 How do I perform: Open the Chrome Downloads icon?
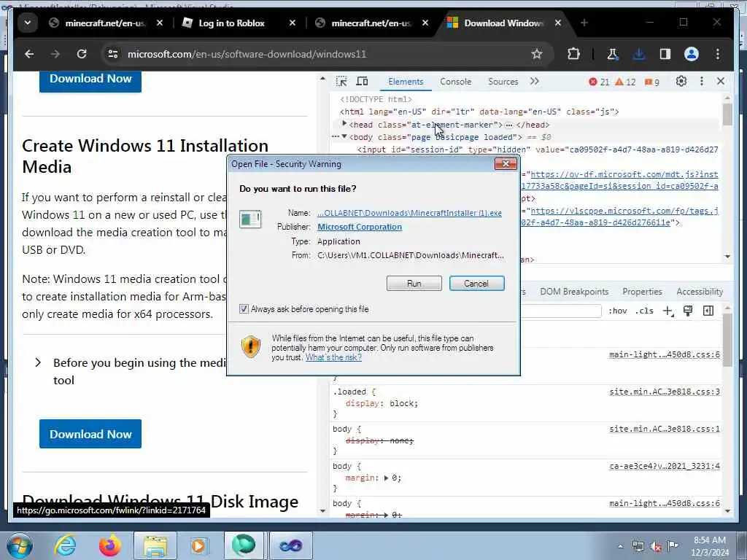639,54
